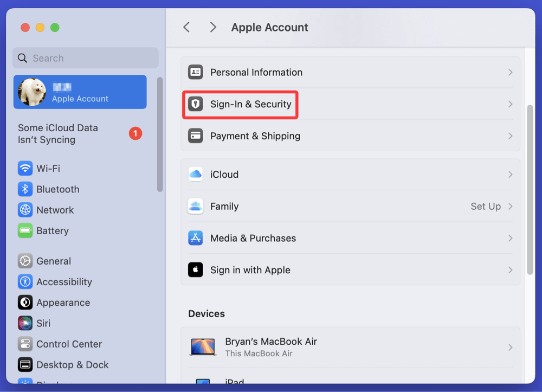Click the Siri icon
542x392 pixels.
click(25, 323)
